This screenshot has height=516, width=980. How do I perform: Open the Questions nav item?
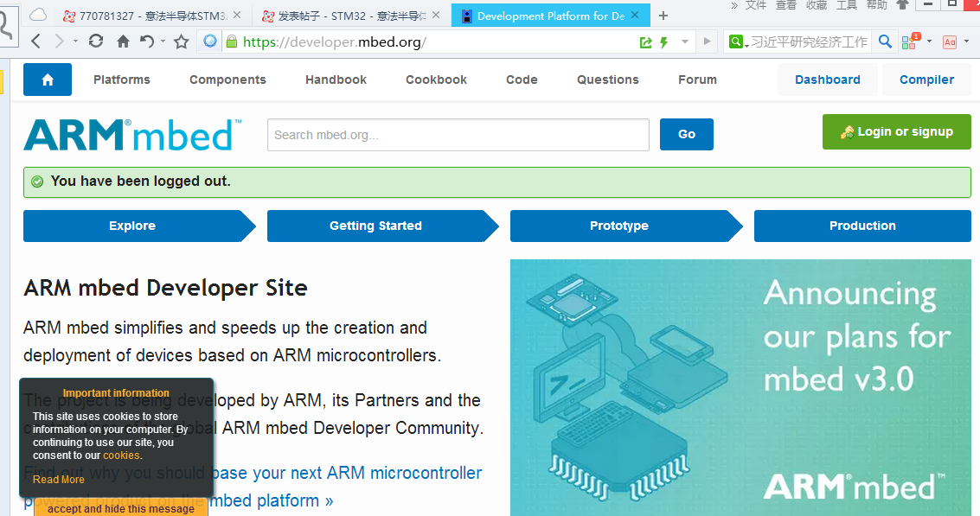coord(608,80)
